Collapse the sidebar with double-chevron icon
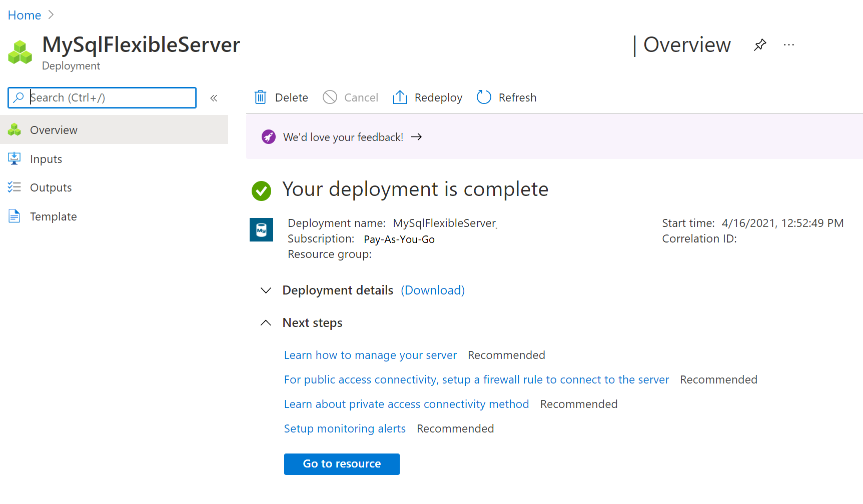 pyautogui.click(x=214, y=98)
